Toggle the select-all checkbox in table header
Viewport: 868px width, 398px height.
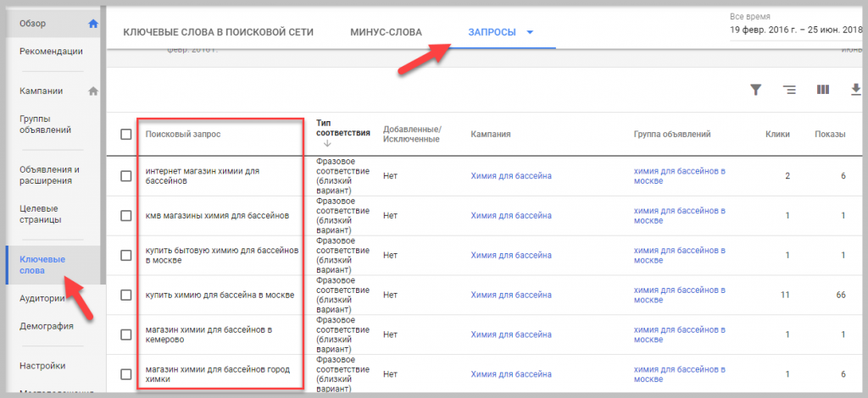click(x=126, y=134)
